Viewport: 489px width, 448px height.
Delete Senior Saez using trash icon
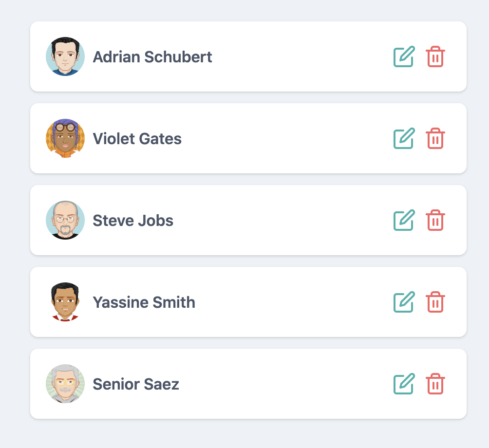[x=435, y=384]
